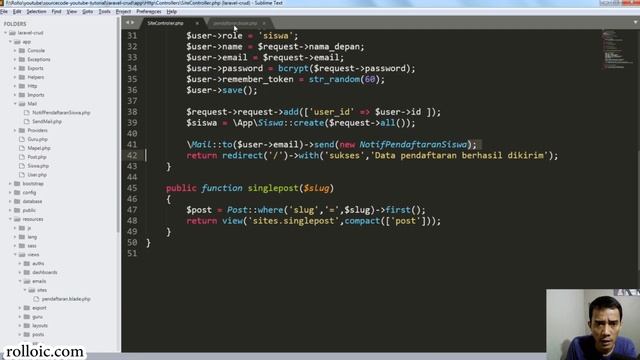This screenshot has height=360, width=640.
Task: Collapse the views folder arrow
Action: click(16, 255)
